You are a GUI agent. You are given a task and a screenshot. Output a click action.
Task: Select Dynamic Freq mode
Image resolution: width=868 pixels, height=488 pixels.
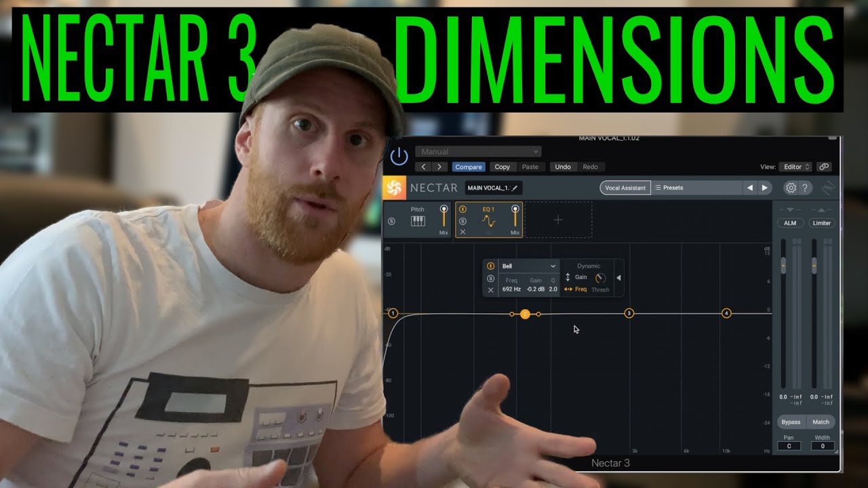coord(576,289)
